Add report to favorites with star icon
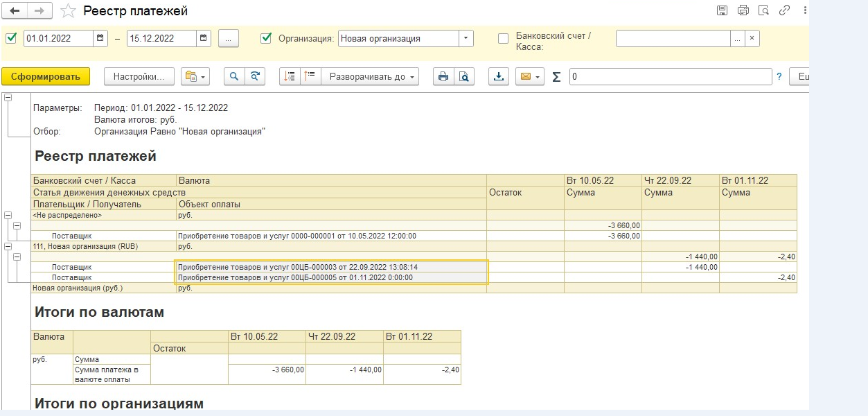Image resolution: width=868 pixels, height=416 pixels. pyautogui.click(x=68, y=11)
